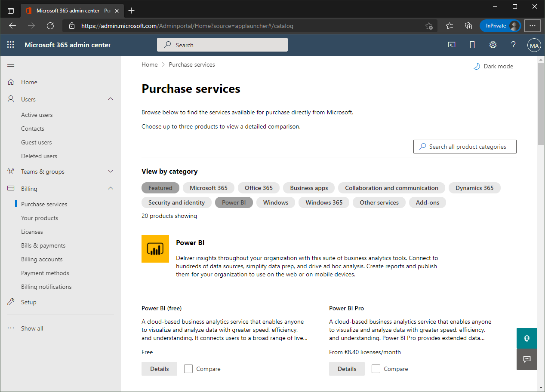The width and height of the screenshot is (545, 392).
Task: Switch to Dark mode
Action: pos(493,66)
